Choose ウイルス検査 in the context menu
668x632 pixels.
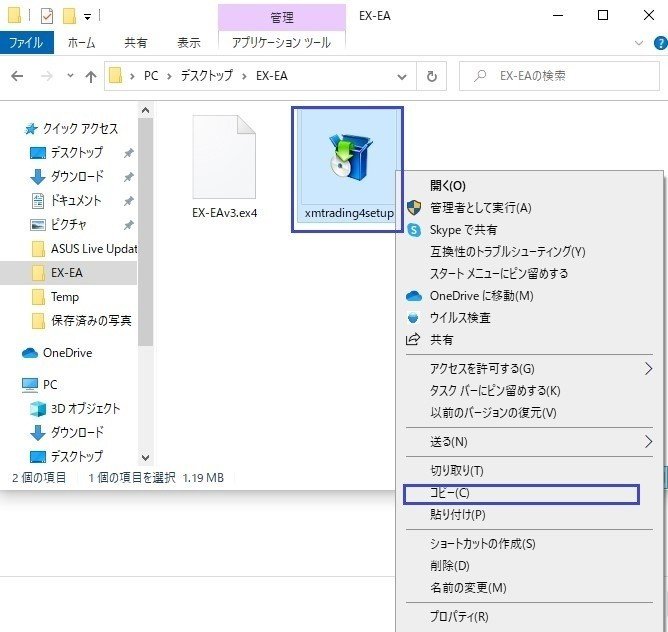tap(460, 318)
